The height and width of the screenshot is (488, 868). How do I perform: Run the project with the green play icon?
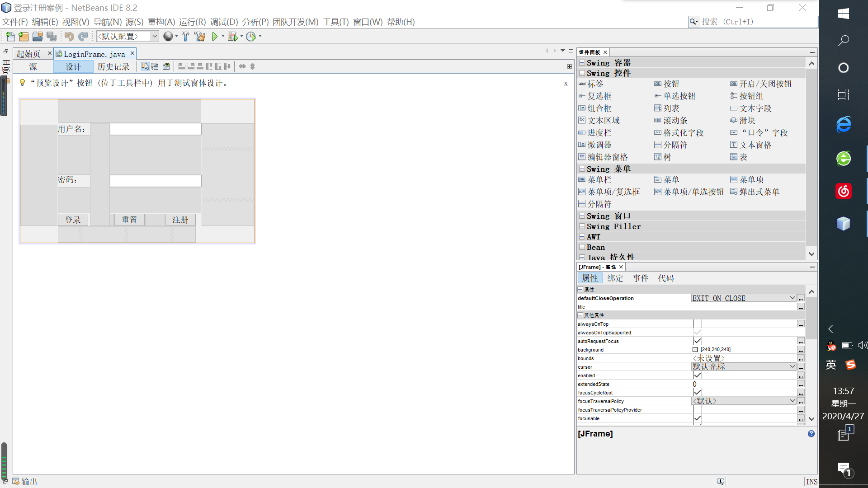215,36
